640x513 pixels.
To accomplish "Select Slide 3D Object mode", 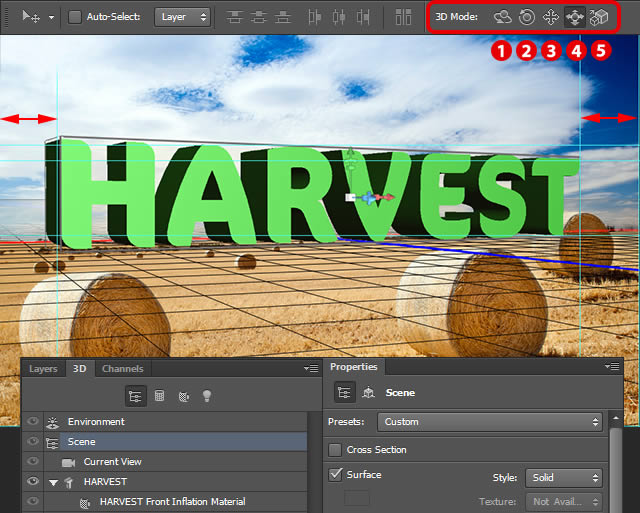I will (x=575, y=17).
